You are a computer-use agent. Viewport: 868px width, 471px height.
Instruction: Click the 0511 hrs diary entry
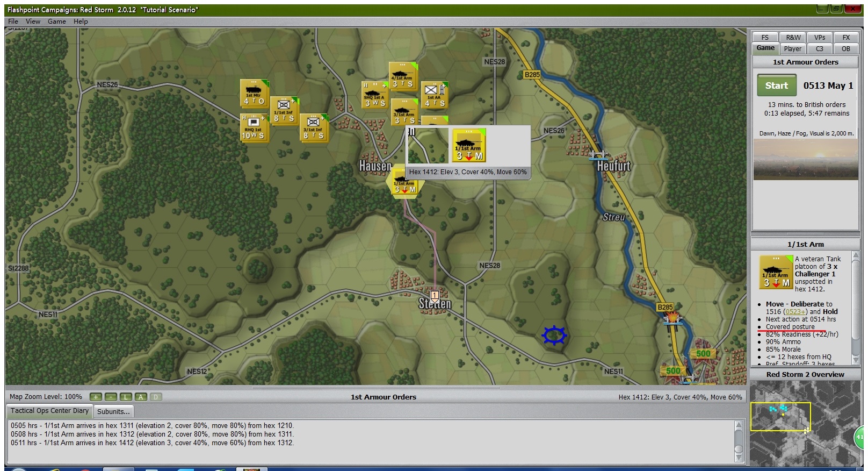pos(152,443)
